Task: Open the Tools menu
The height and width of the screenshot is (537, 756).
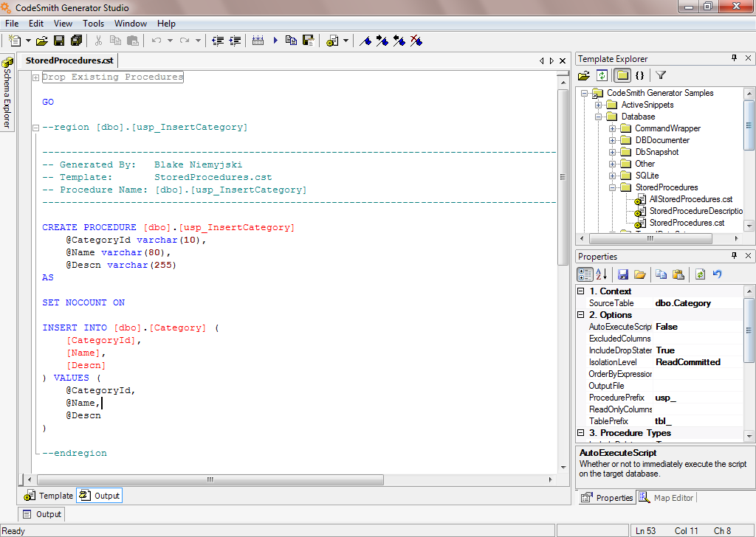Action: click(x=93, y=23)
